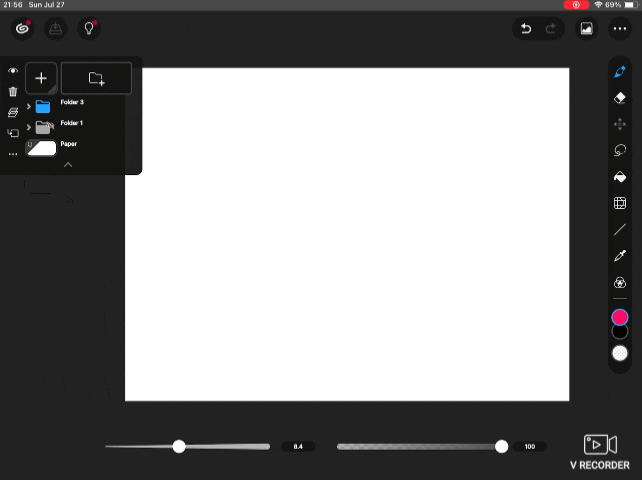This screenshot has width=642, height=480.
Task: Collapse the layers panel with the up chevron
Action: click(x=68, y=165)
